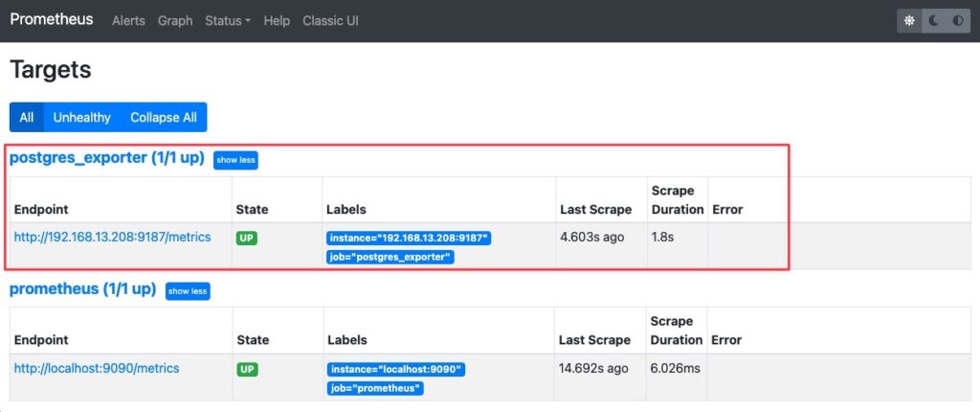Screen dimensions: 980x412
Task: Open http://localhost:9090/metrics endpoint link
Action: click(97, 368)
